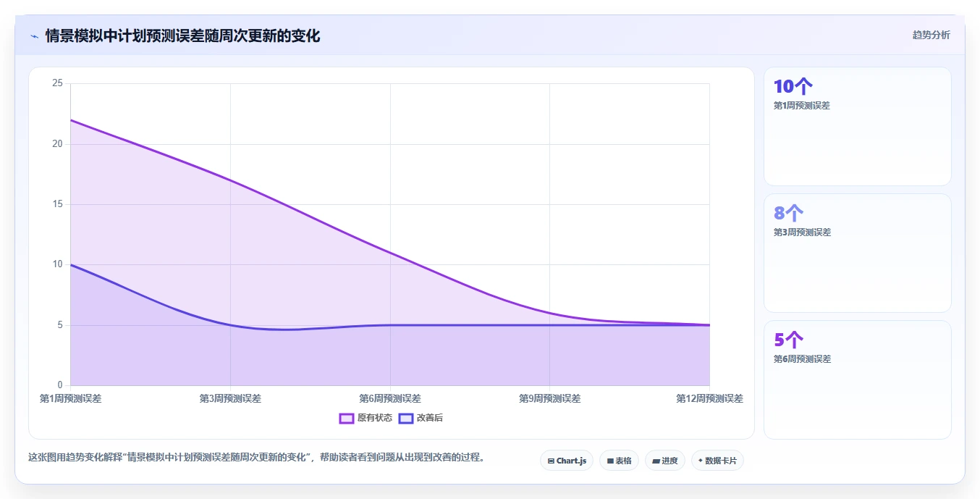The width and height of the screenshot is (980, 499).
Task: Select the 表格 tag chip
Action: [619, 461]
